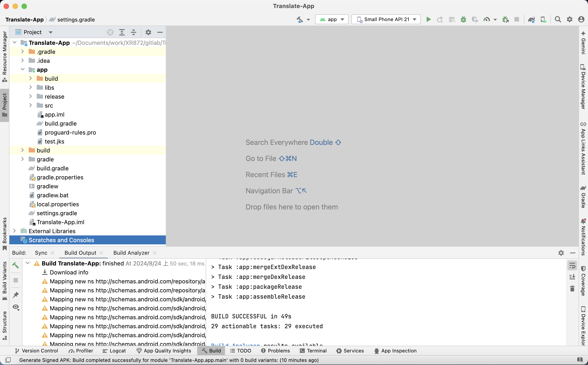Close the Build Output tab
This screenshot has height=365, width=588.
(x=101, y=253)
